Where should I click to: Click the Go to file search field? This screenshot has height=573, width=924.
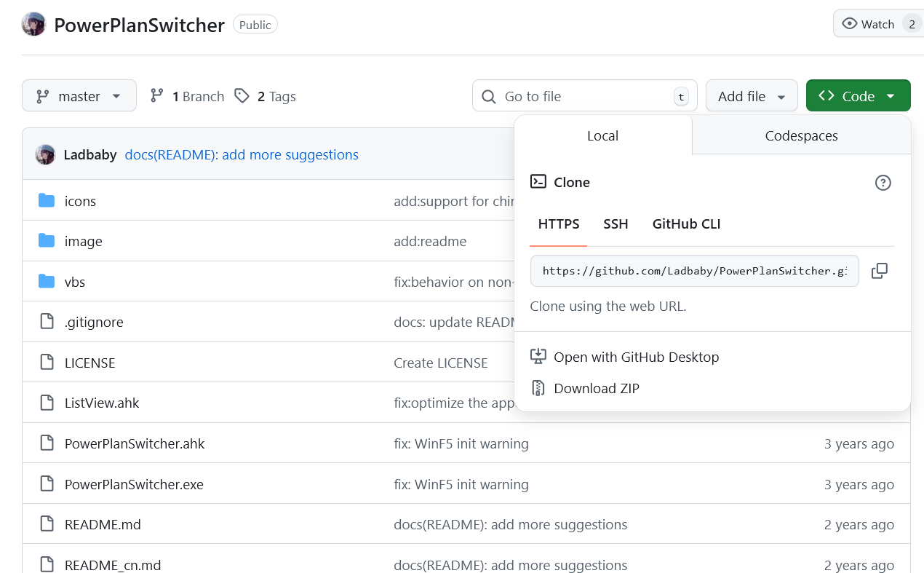click(584, 96)
